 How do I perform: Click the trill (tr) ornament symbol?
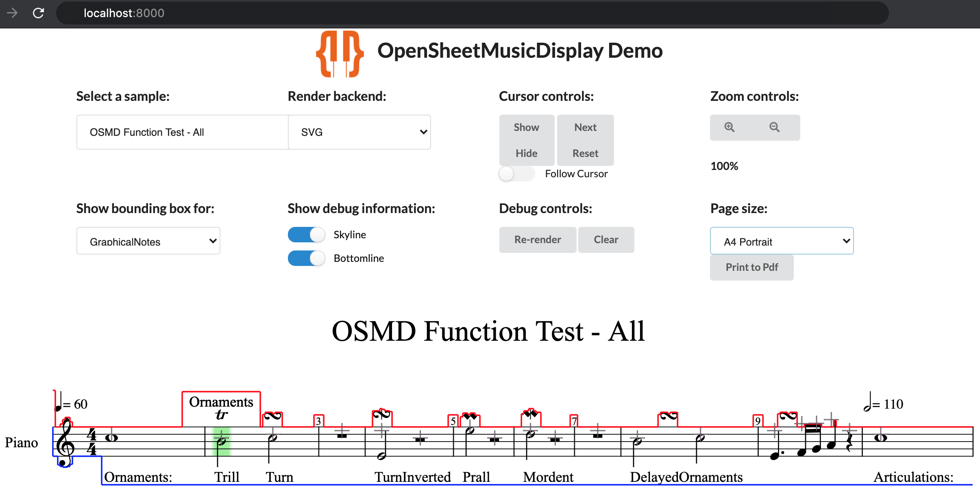pyautogui.click(x=221, y=415)
